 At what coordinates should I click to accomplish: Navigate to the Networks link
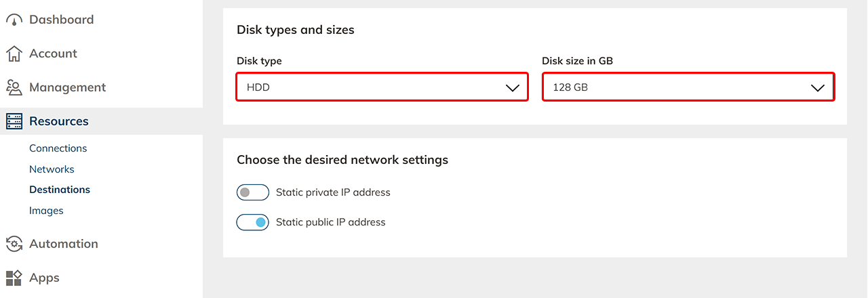(52, 169)
